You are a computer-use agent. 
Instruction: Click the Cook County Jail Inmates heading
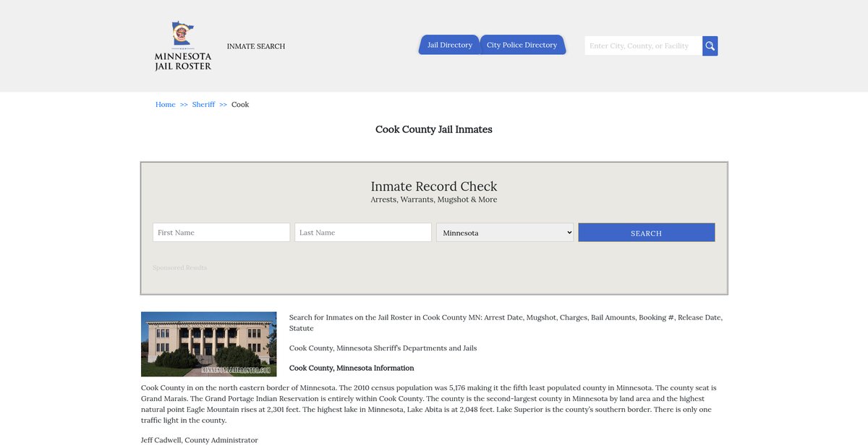(x=433, y=129)
